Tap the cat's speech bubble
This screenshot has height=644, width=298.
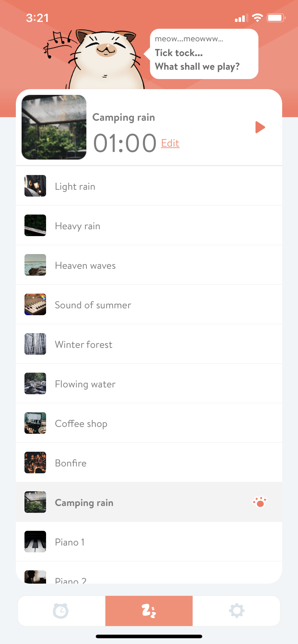coord(204,54)
